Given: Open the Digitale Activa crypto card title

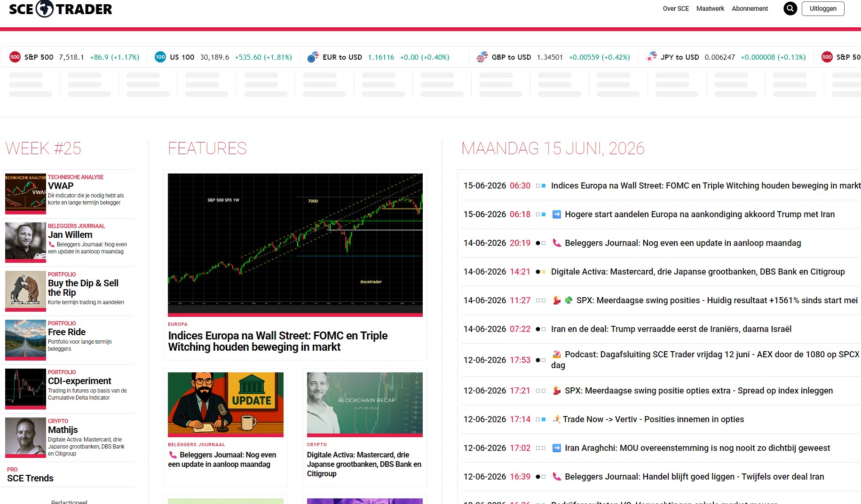Looking at the screenshot, I should [364, 464].
